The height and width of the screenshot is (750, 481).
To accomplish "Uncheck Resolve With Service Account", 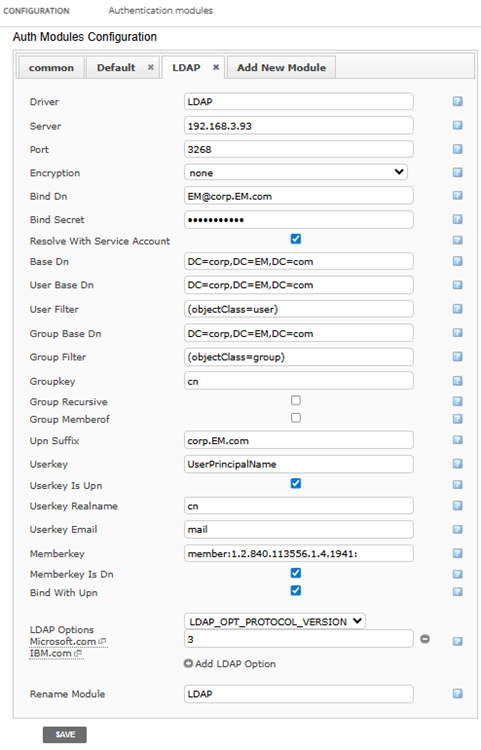I will (x=296, y=239).
